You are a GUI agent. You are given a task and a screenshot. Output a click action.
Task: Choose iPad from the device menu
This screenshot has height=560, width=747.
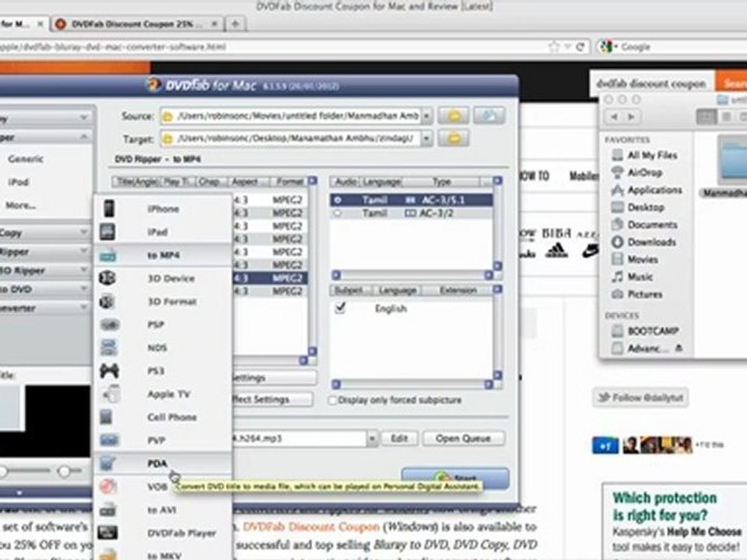(157, 232)
